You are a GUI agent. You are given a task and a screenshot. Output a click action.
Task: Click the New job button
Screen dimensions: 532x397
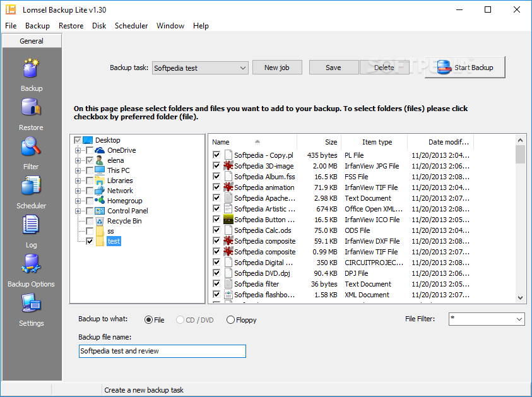pos(277,68)
